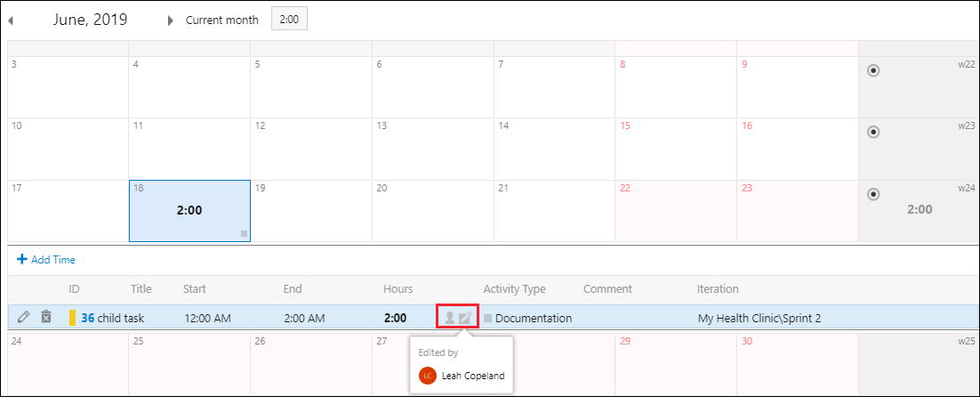Click the gray square icon before Documentation
The width and height of the screenshot is (980, 397).
pyautogui.click(x=487, y=319)
